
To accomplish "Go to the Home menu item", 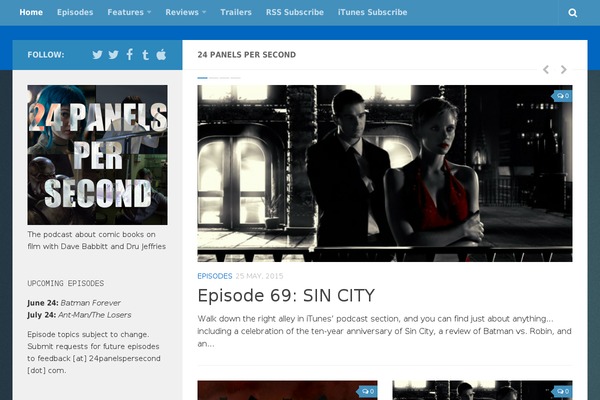I will 31,12.
